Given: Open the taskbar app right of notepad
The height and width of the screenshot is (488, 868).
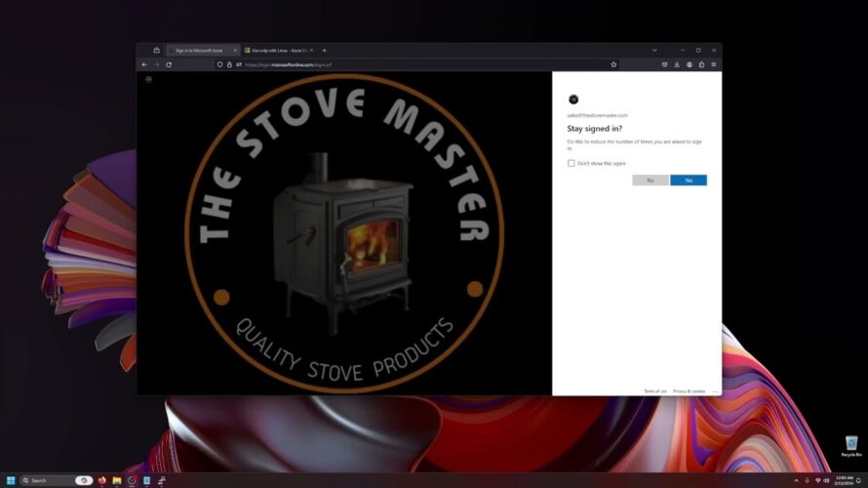Looking at the screenshot, I should (162, 480).
